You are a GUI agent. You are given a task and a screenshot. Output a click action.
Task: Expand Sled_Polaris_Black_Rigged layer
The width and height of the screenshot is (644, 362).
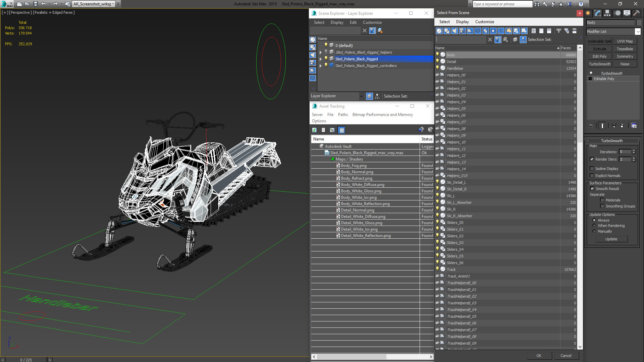point(321,59)
